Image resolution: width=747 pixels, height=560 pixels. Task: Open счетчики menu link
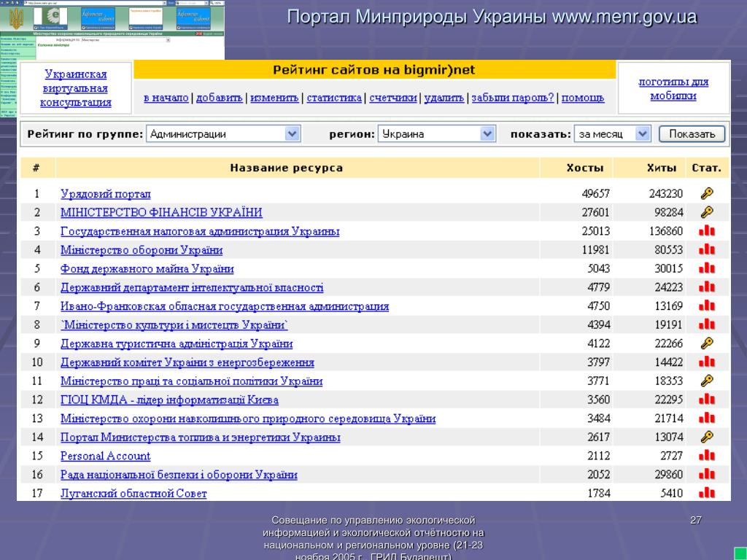pos(393,98)
